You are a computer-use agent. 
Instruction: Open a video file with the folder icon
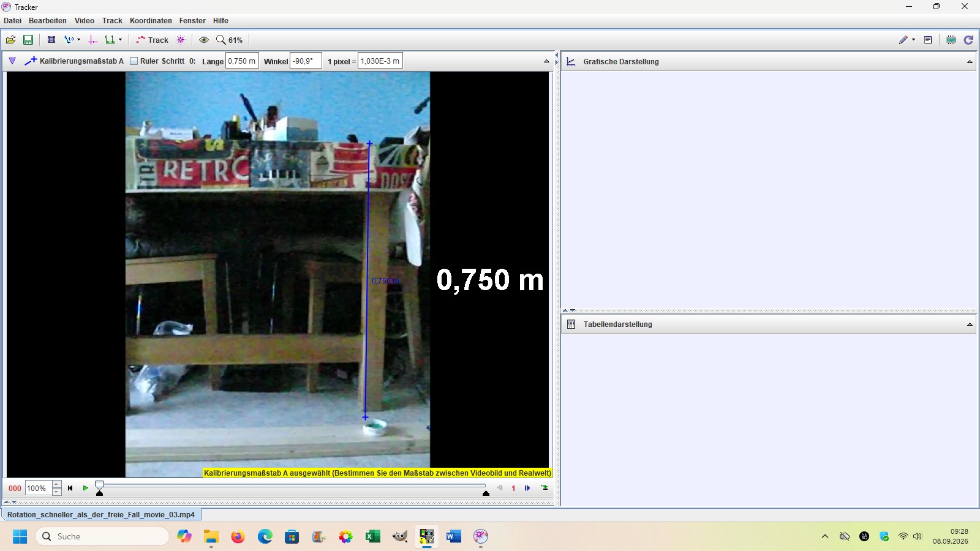tap(11, 40)
